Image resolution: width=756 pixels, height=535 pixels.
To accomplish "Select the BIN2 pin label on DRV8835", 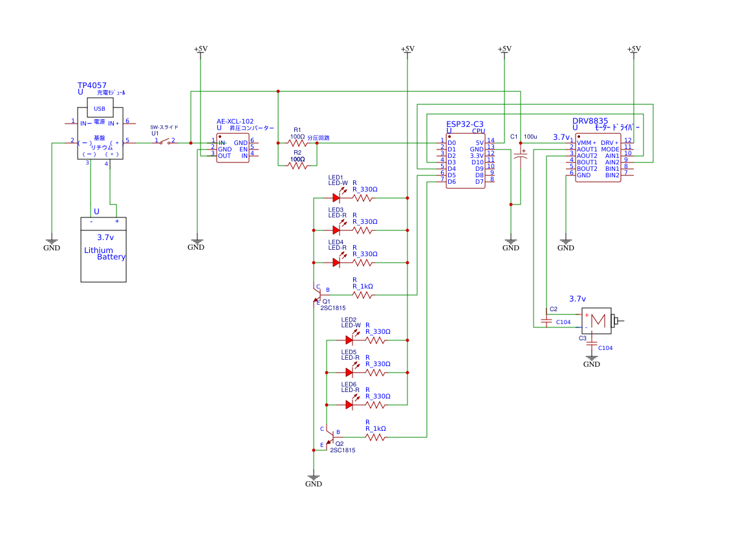I will 612,175.
